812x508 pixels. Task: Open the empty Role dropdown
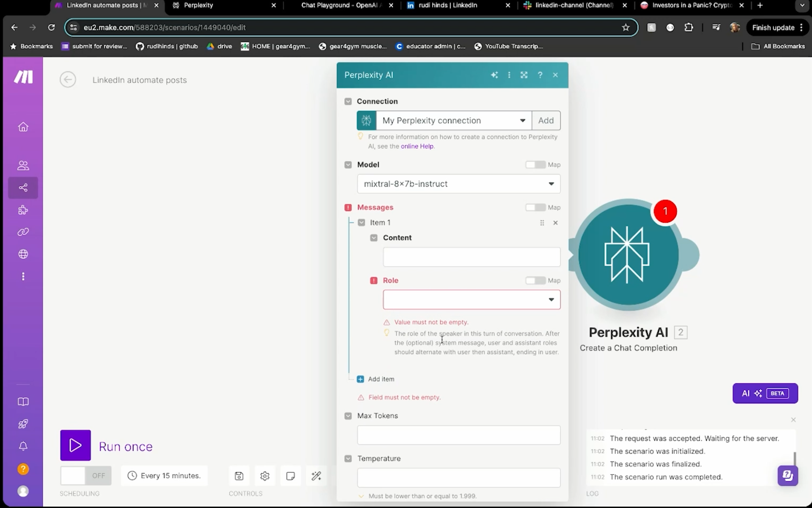click(x=471, y=300)
